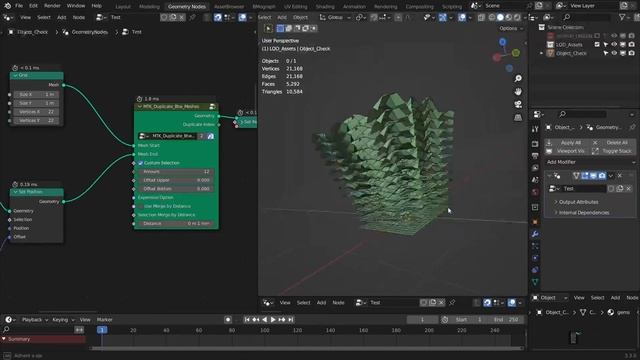
Task: Toggle modifier render camera icon
Action: pos(602,176)
